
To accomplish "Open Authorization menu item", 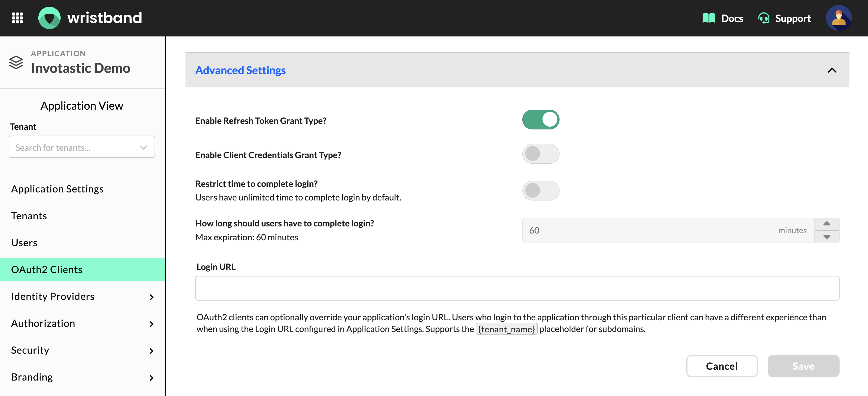I will coord(43,323).
